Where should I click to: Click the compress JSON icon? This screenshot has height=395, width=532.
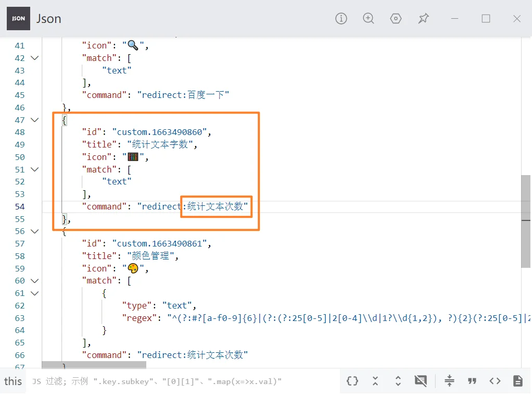[450, 381]
